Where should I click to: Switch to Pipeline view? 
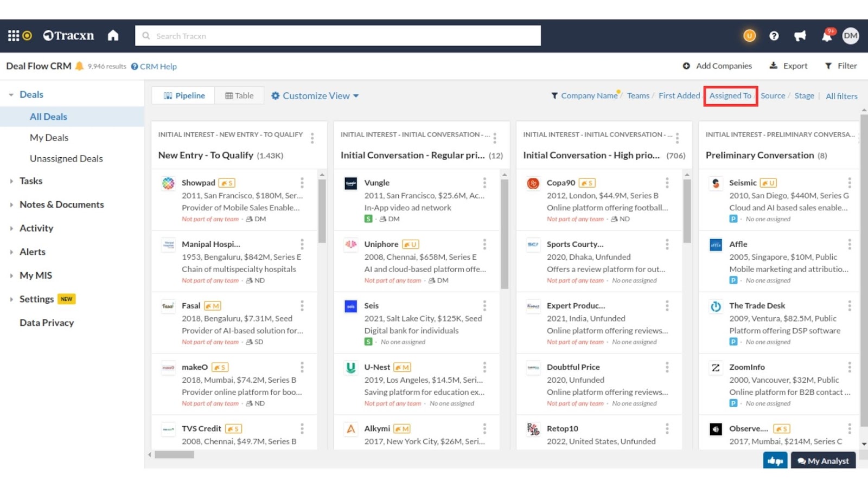click(x=184, y=95)
